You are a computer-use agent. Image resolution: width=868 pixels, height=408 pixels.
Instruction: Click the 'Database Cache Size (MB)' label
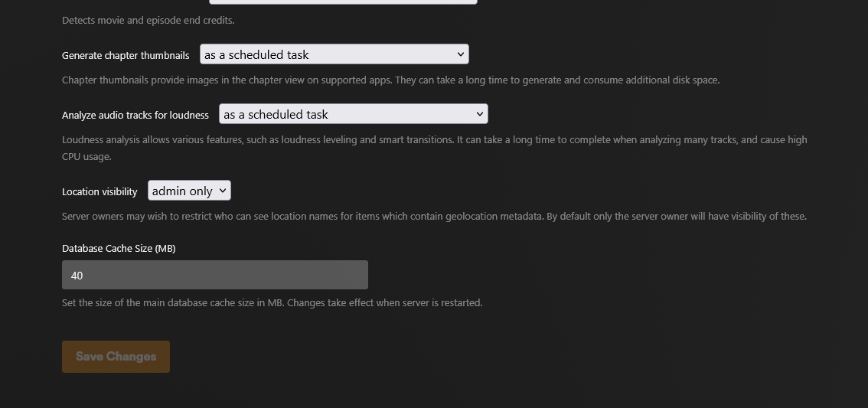119,249
